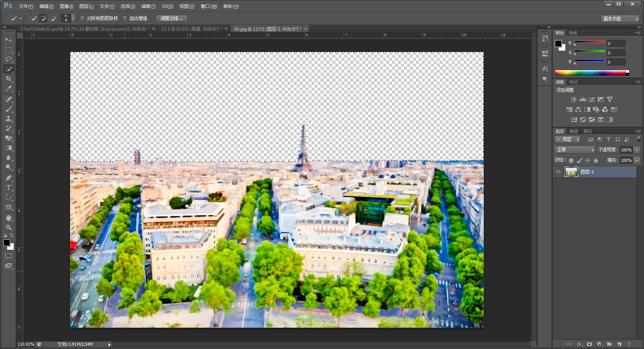Enable 对所有图层取样 checkbox
The image size is (644, 349).
click(82, 18)
